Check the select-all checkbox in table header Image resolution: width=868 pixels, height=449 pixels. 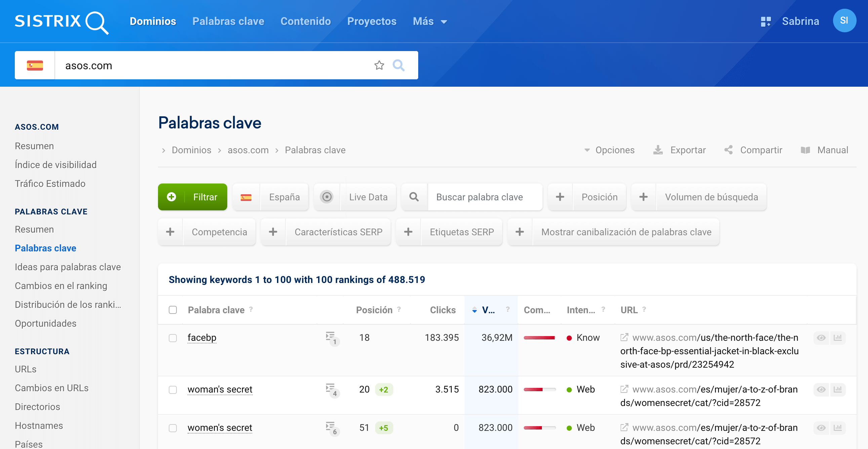(x=173, y=310)
